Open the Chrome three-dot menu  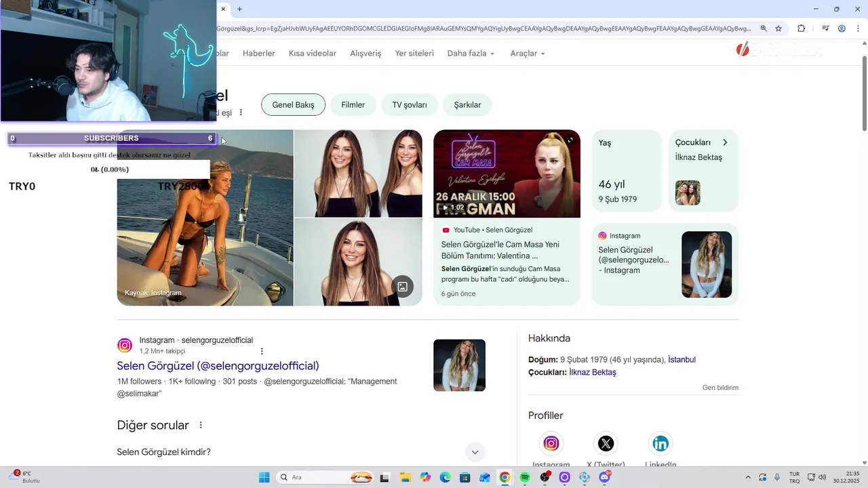(858, 28)
